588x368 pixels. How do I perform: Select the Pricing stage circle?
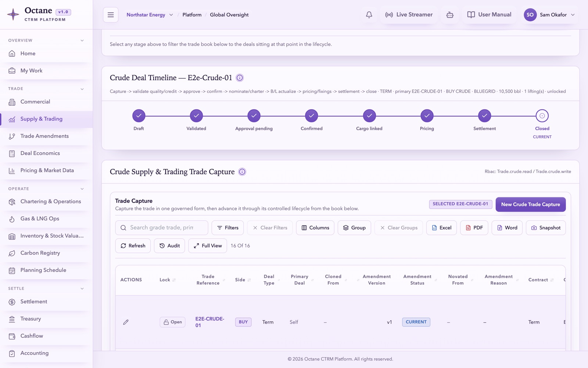point(427,116)
